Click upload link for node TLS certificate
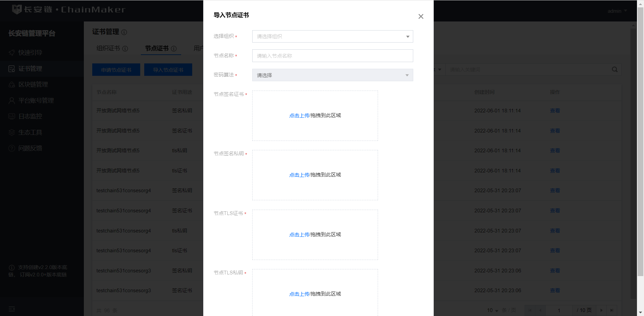This screenshot has width=644, height=316. tap(299, 235)
